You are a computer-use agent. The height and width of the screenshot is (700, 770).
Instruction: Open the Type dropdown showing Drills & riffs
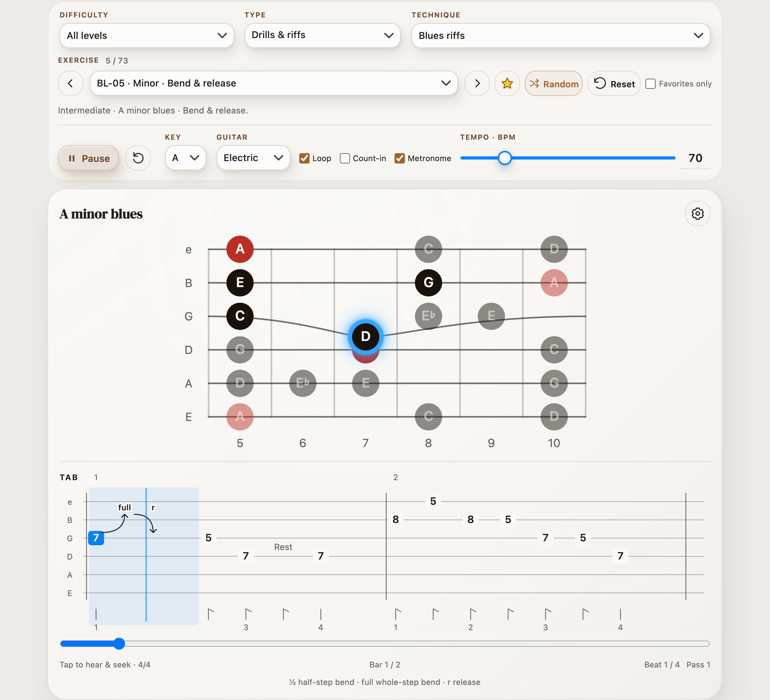pos(322,35)
